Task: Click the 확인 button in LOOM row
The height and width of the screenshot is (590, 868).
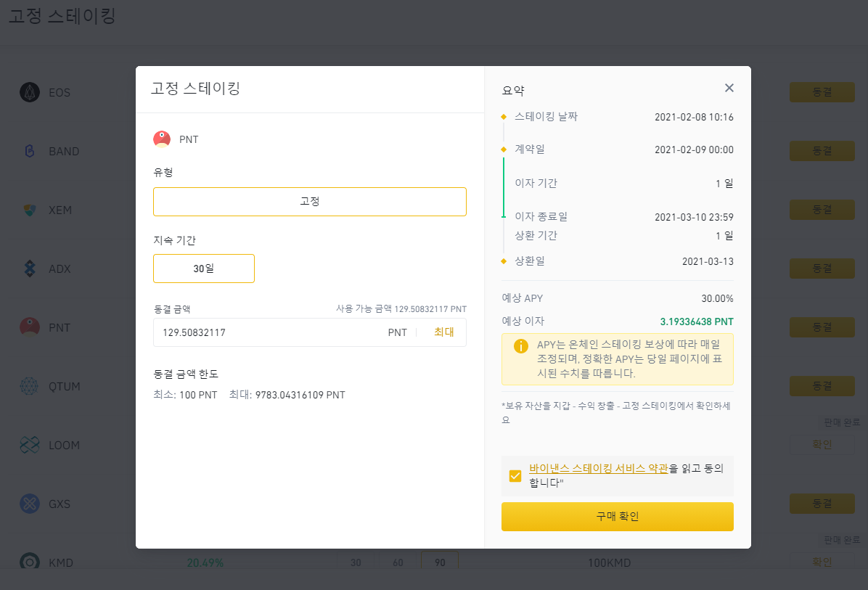Action: (822, 444)
